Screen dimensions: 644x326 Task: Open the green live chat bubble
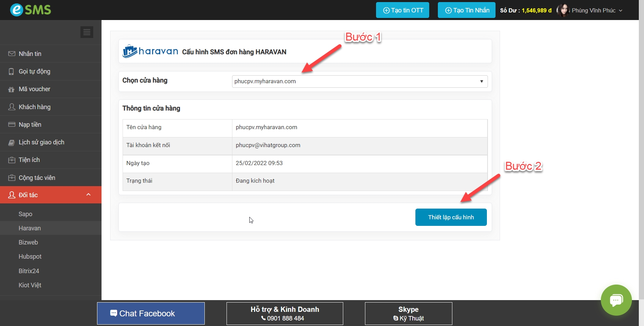click(x=616, y=300)
